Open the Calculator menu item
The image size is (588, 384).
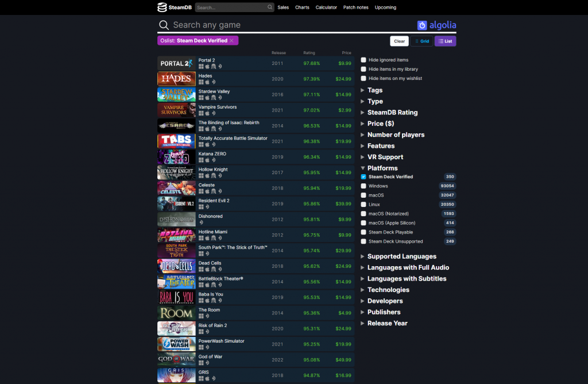coord(326,7)
